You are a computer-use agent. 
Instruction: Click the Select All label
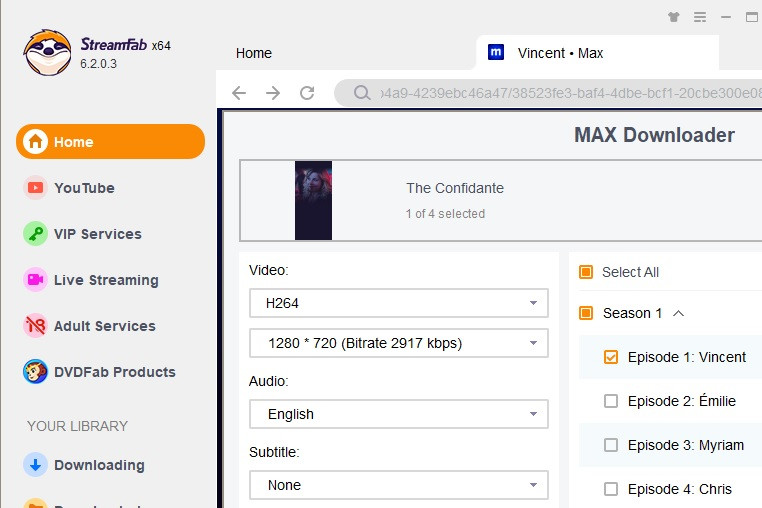pyautogui.click(x=630, y=272)
